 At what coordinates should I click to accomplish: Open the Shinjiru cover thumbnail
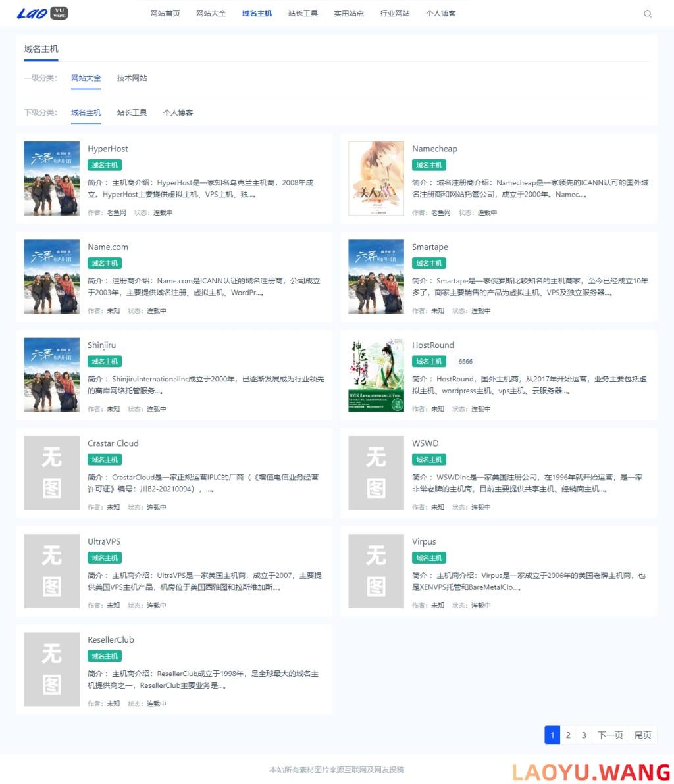(x=52, y=375)
